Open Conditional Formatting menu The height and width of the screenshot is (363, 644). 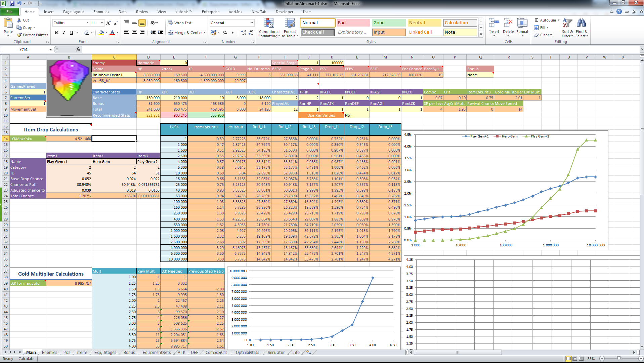(269, 28)
